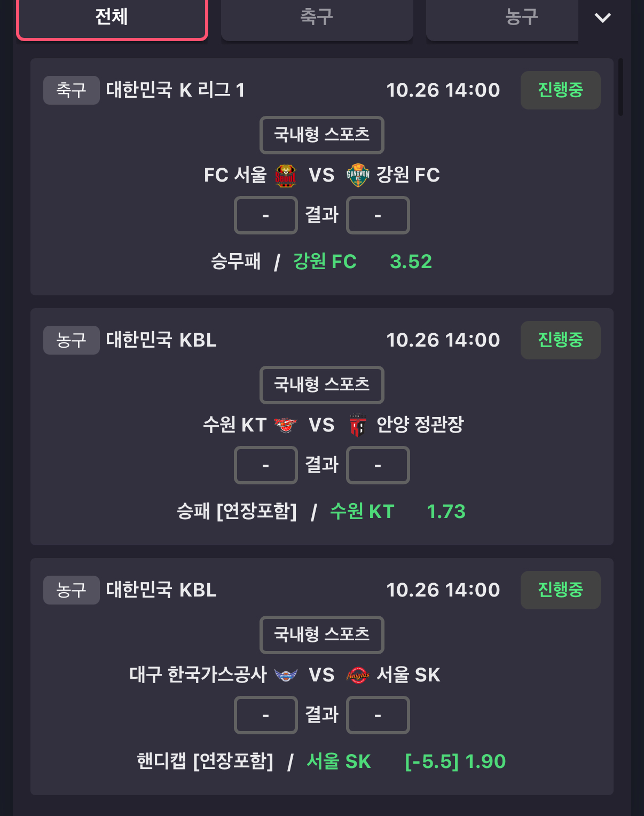Click the 강원 FC 3.52 odds pick
644x816 pixels.
point(362,262)
